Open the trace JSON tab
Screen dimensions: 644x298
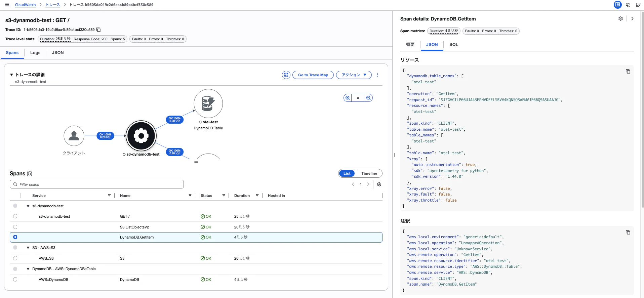coord(58,53)
